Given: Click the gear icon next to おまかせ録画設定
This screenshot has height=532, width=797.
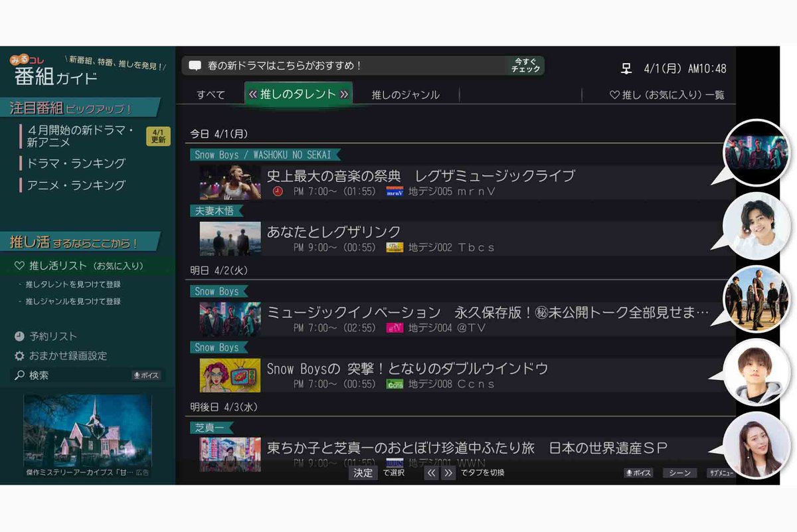Looking at the screenshot, I should (x=19, y=356).
